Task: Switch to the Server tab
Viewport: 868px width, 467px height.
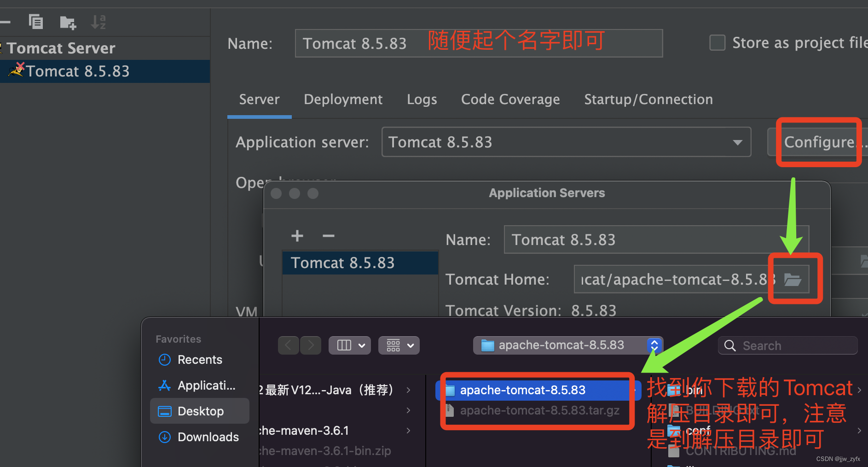Action: click(259, 99)
